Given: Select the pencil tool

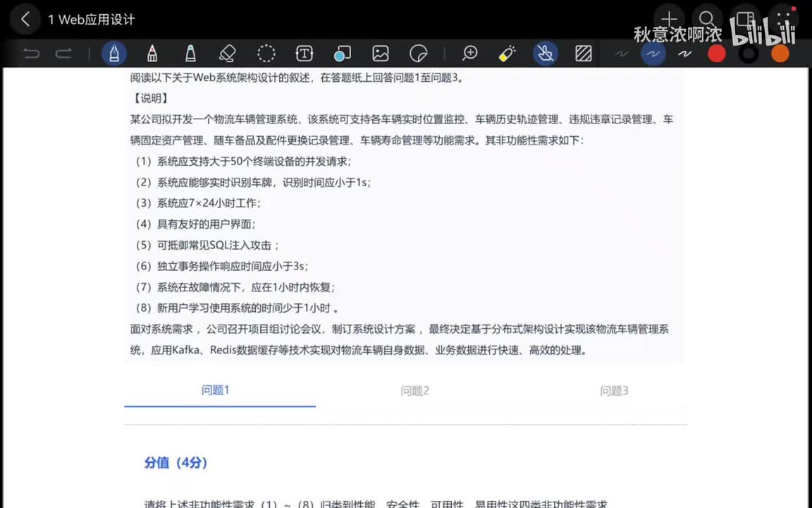Looking at the screenshot, I should [x=152, y=54].
